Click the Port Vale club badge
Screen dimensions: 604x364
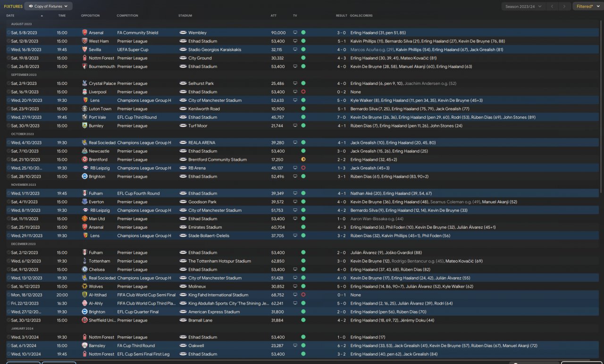(x=84, y=117)
